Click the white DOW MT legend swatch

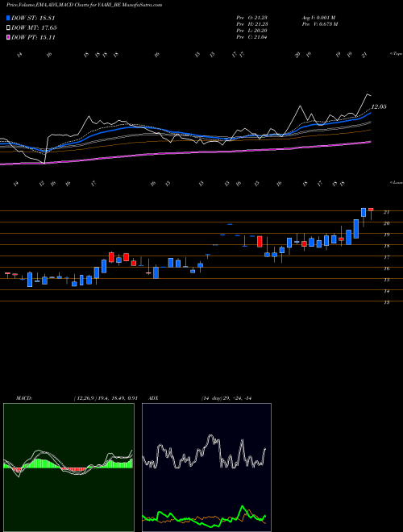[x=8, y=28]
